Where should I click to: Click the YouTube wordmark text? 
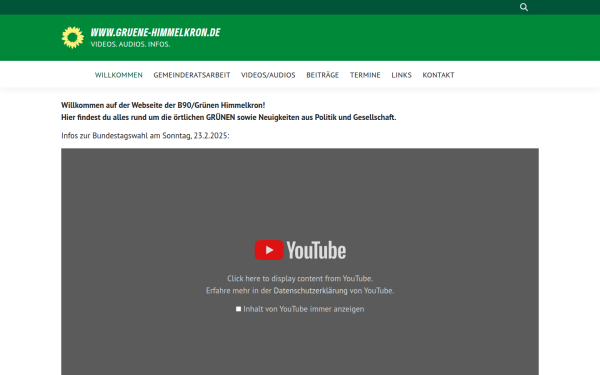(x=316, y=250)
